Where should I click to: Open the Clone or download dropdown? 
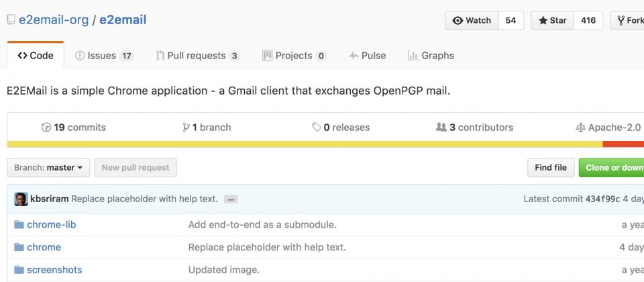pyautogui.click(x=612, y=168)
